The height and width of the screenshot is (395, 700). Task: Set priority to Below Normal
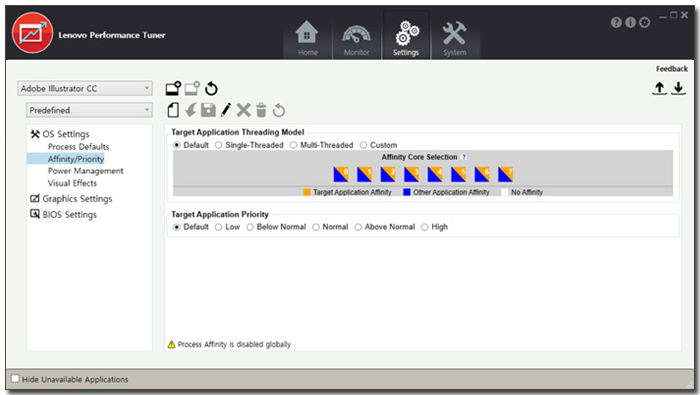coord(250,227)
